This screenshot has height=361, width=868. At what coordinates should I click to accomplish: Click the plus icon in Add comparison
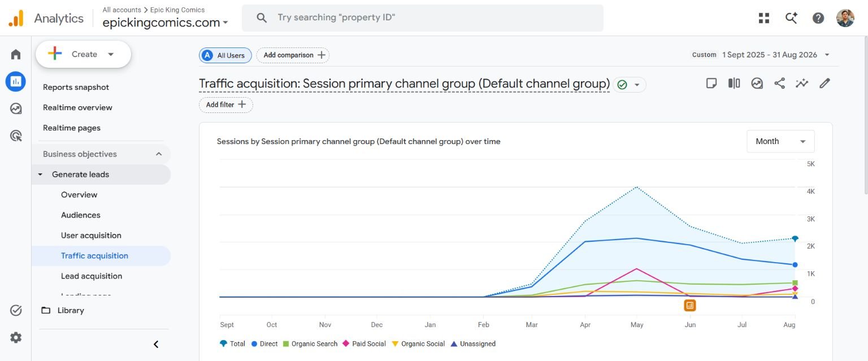(322, 55)
